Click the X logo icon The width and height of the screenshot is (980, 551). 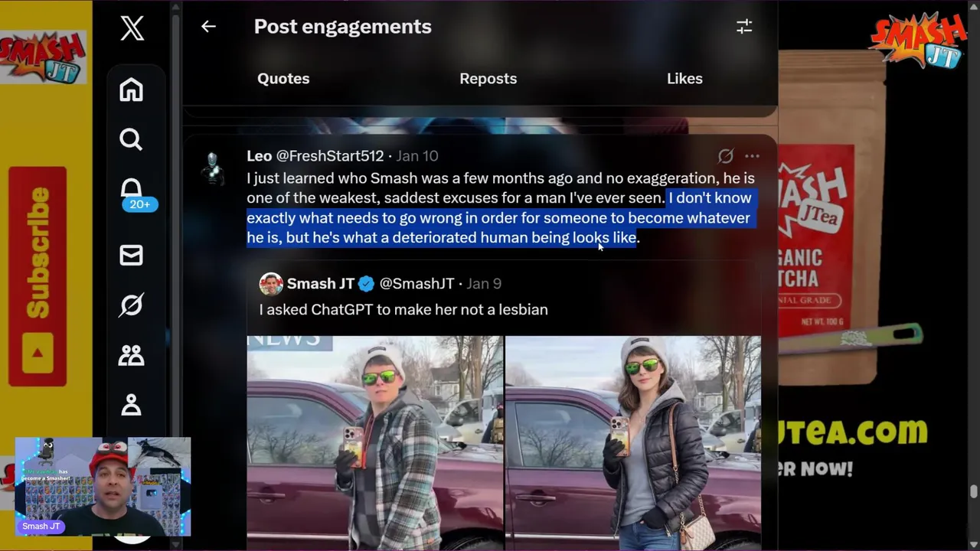tap(132, 28)
